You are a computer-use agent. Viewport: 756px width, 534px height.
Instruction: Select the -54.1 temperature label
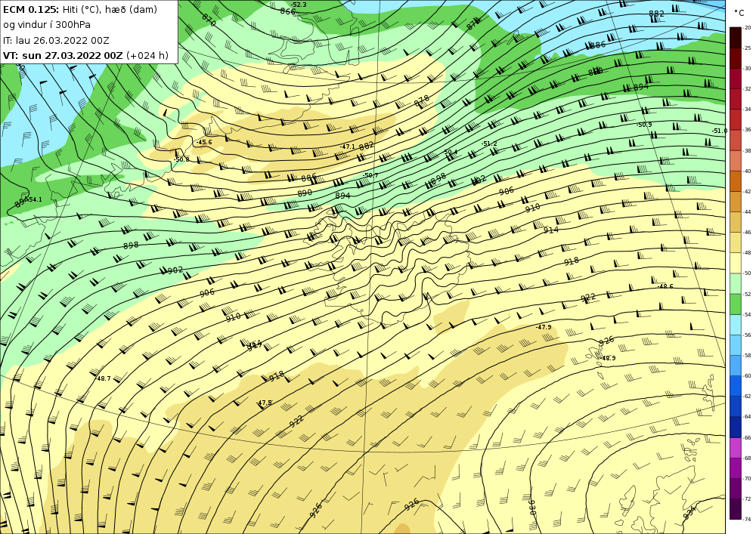(x=35, y=199)
